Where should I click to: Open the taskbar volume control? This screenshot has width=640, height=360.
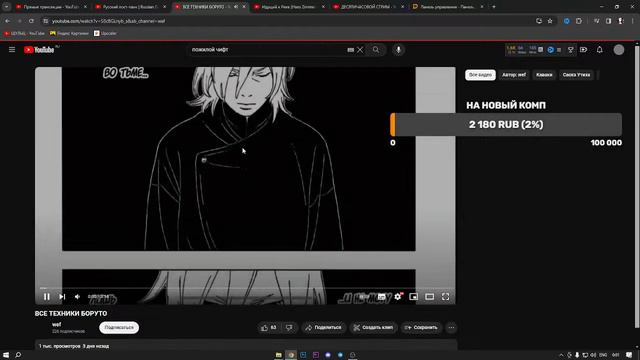point(593,355)
